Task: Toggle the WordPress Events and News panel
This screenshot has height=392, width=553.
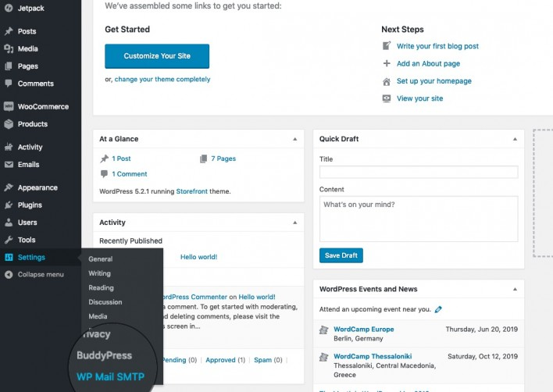Action: pyautogui.click(x=515, y=289)
